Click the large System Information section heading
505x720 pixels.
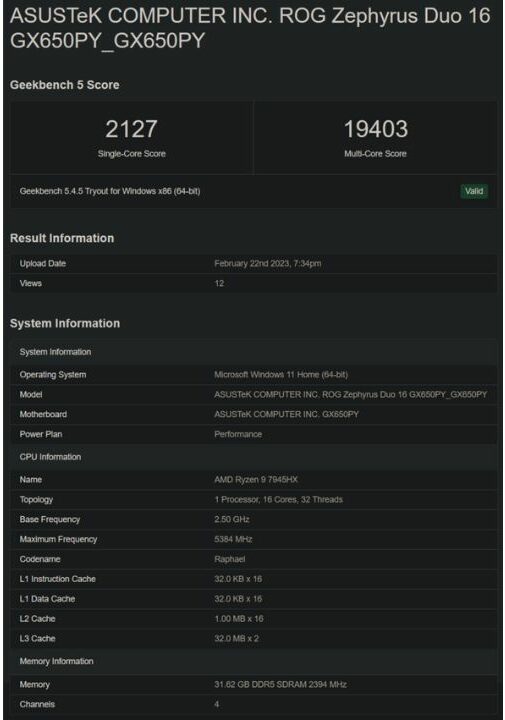point(65,323)
